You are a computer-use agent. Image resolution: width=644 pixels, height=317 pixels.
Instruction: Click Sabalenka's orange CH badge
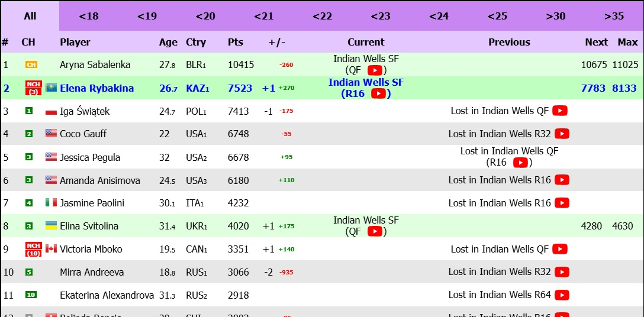pyautogui.click(x=31, y=64)
